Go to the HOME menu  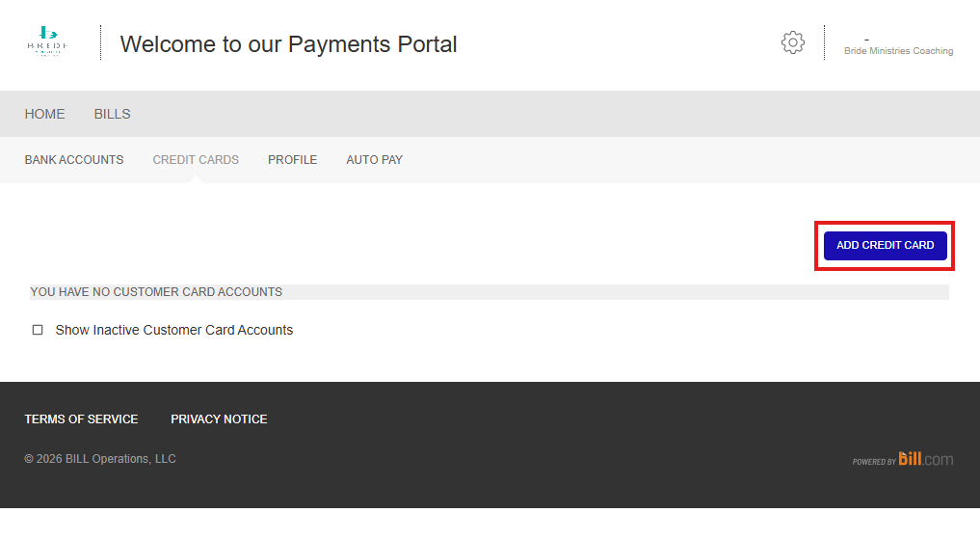click(x=44, y=114)
